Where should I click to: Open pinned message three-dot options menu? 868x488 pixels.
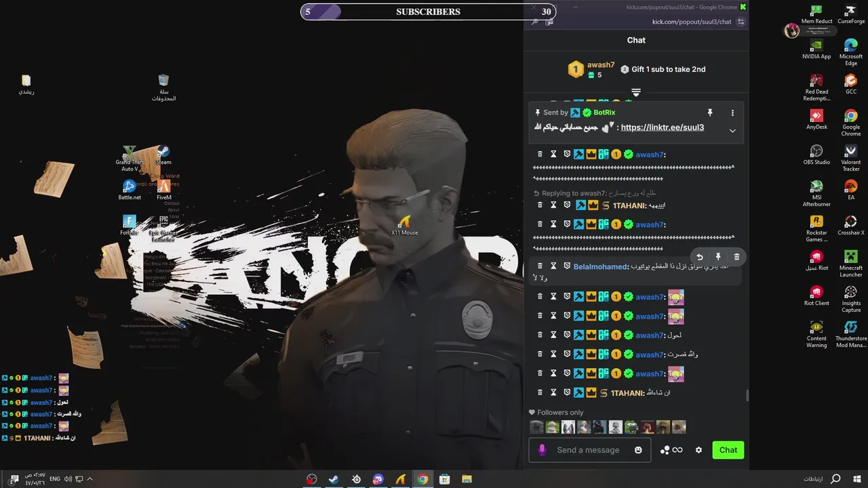pyautogui.click(x=732, y=113)
